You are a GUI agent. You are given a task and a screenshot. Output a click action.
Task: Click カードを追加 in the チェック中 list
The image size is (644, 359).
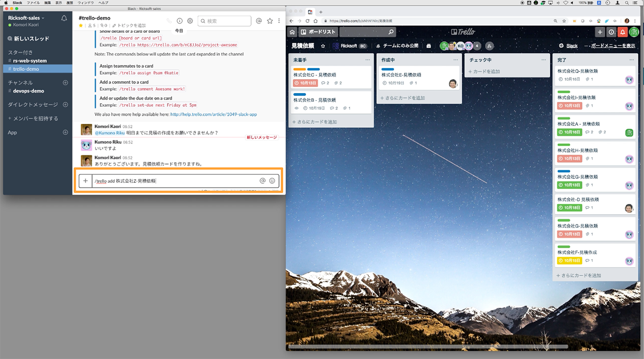pos(484,71)
